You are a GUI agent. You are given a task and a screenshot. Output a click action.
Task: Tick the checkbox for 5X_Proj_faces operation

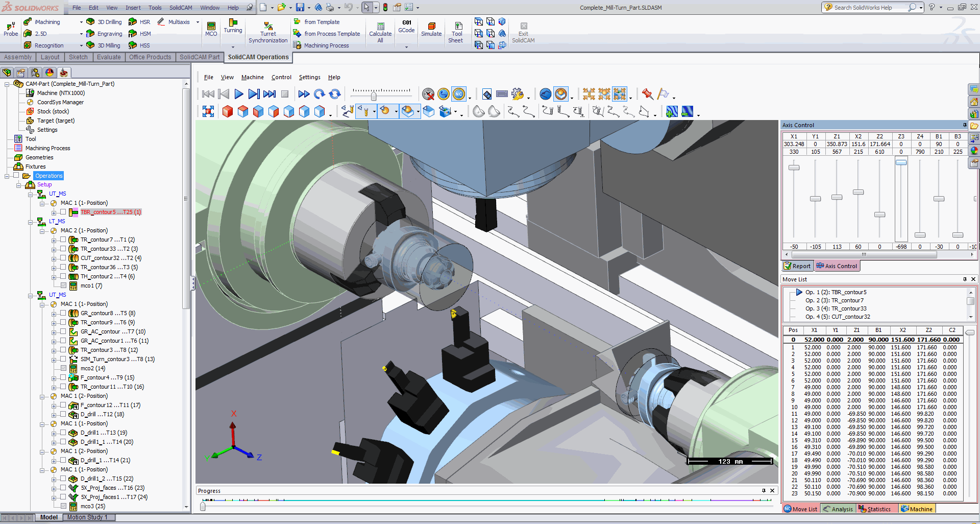point(63,488)
